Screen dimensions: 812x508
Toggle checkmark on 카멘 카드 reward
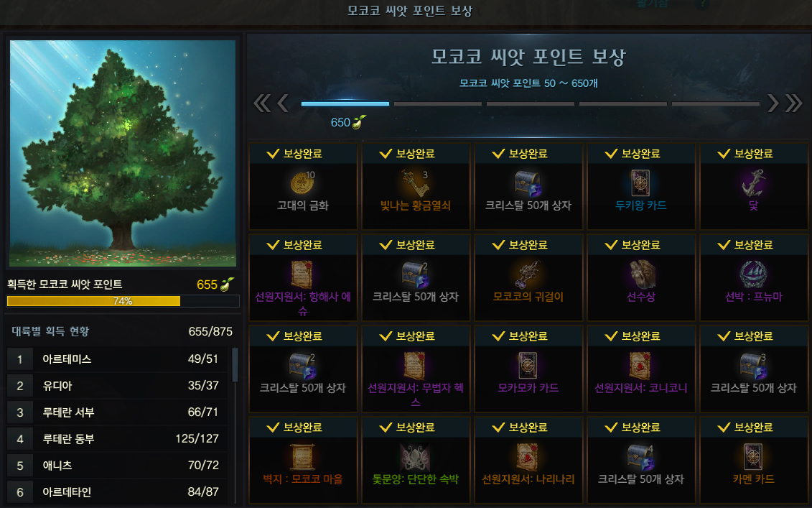click(724, 427)
